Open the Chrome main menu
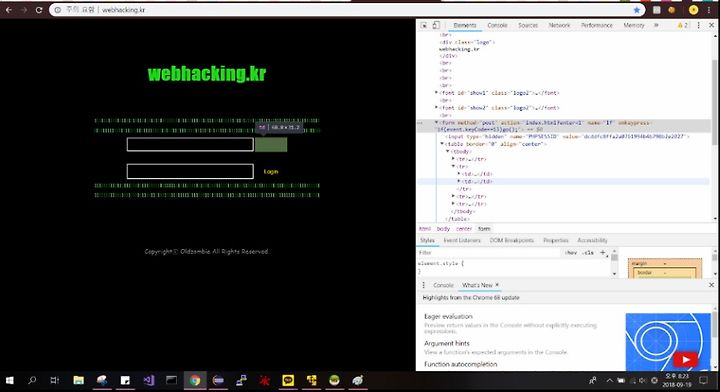 (709, 10)
